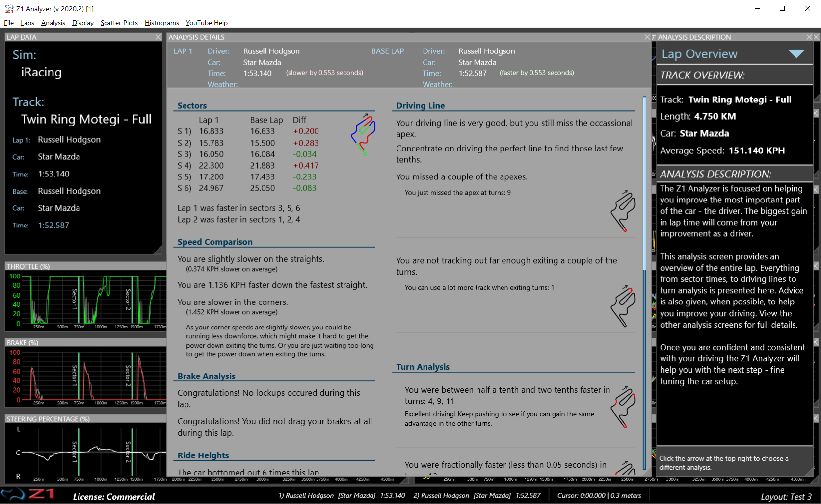Click status bar entry for lap 2) Russell Hodgson

click(x=477, y=496)
